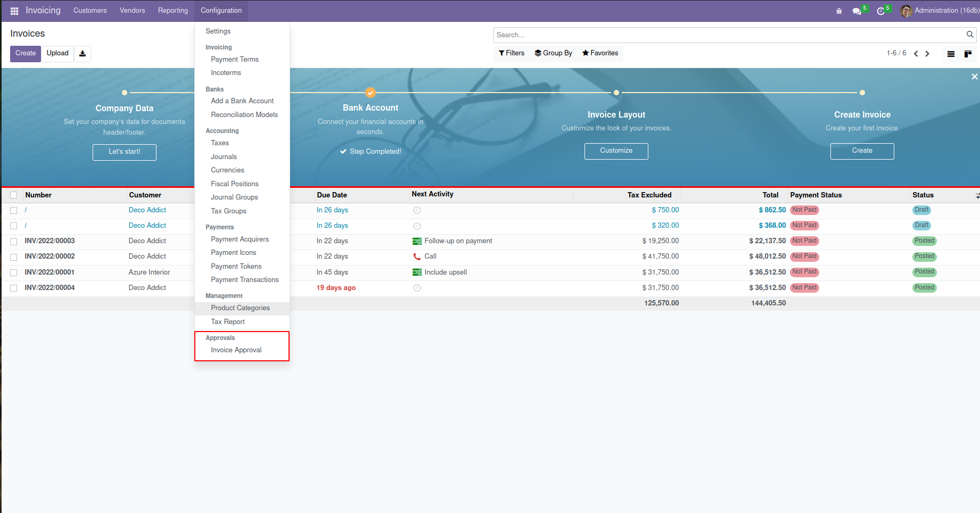980x513 pixels.
Task: Select checkbox for INV/2022/00003
Action: 14,242
